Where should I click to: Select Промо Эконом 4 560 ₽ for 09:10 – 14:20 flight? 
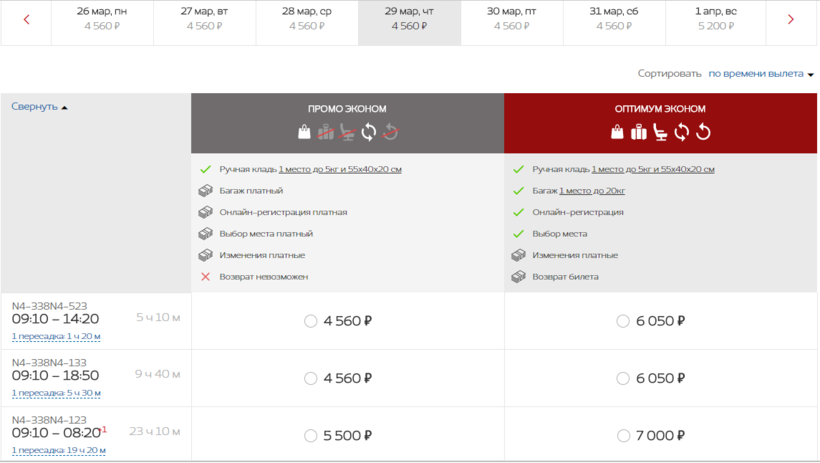(310, 321)
